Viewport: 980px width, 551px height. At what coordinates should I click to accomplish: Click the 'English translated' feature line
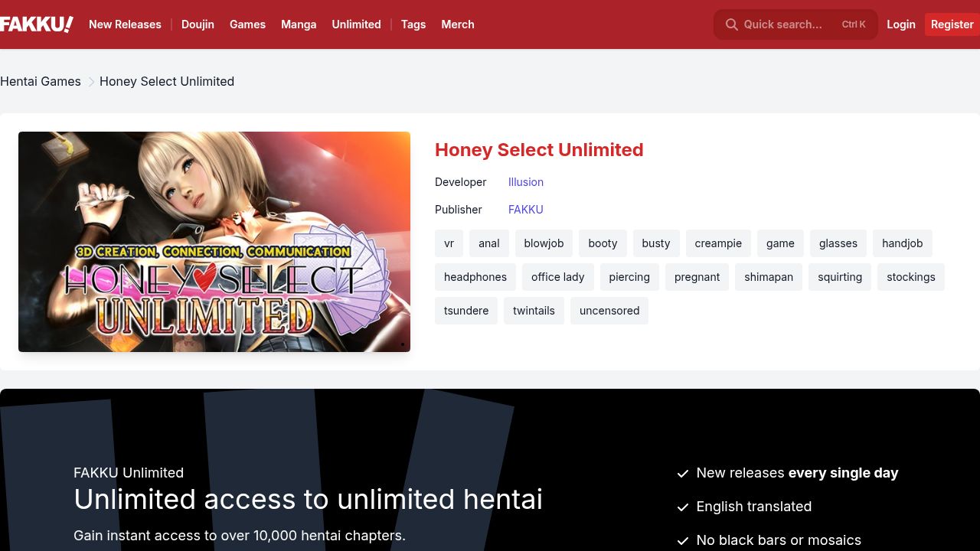[754, 507]
